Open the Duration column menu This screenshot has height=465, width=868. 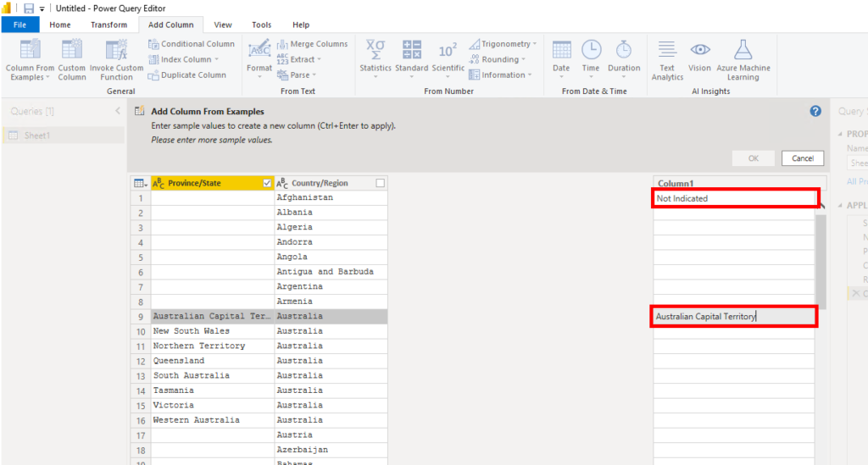point(624,58)
